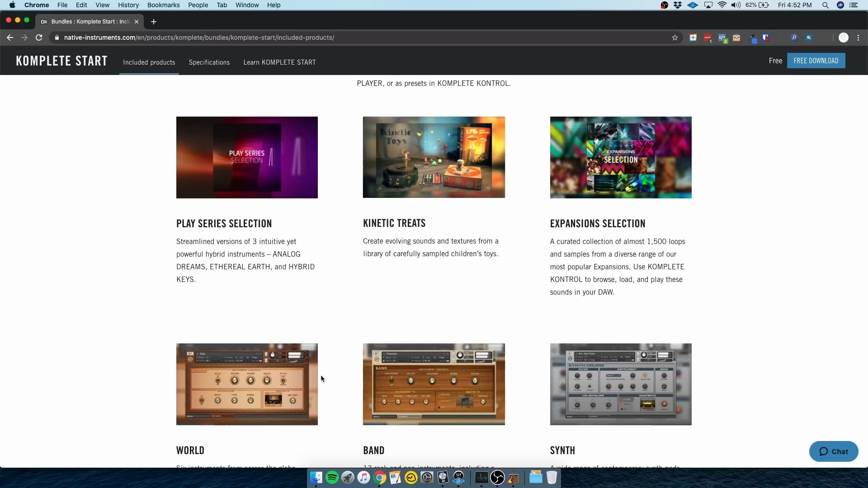868x488 pixels.
Task: Click the code brackets extension with badge 3
Action: click(x=722, y=38)
